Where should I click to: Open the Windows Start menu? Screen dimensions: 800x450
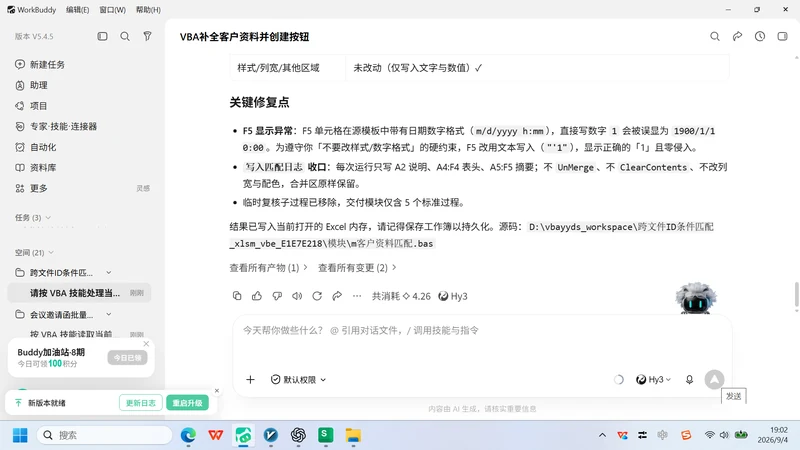[x=20, y=435]
